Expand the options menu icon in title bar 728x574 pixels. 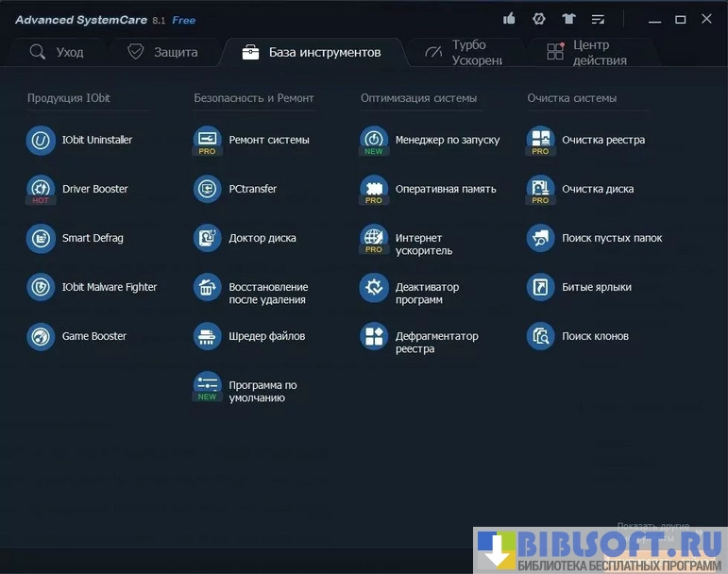click(x=598, y=19)
